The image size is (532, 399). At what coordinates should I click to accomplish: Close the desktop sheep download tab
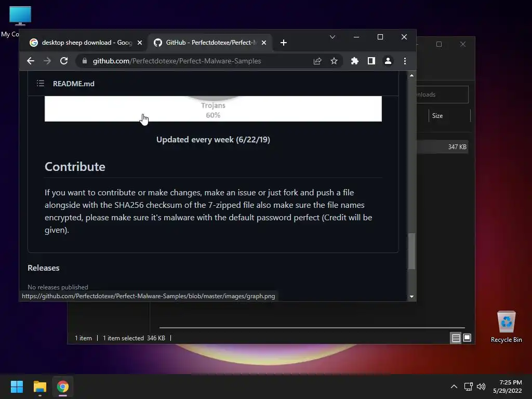(139, 43)
